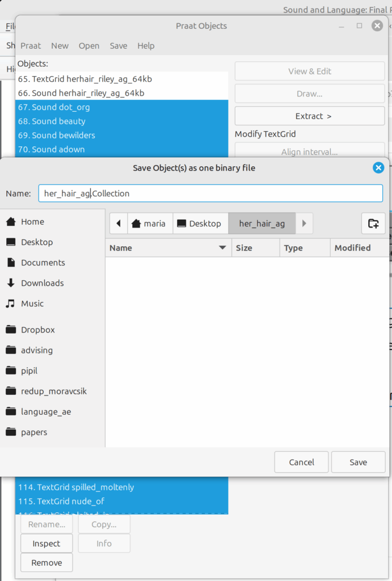Open the Praat menu
This screenshot has height=581, width=392.
point(31,46)
